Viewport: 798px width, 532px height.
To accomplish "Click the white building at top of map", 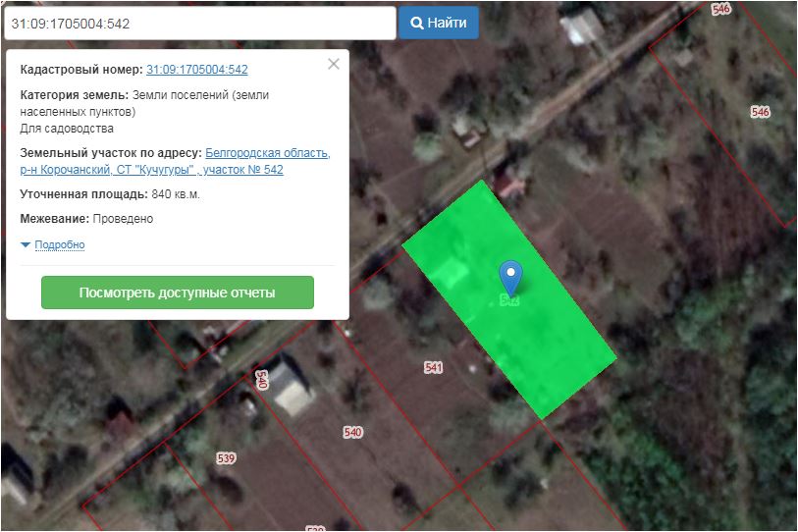I will pyautogui.click(x=581, y=26).
